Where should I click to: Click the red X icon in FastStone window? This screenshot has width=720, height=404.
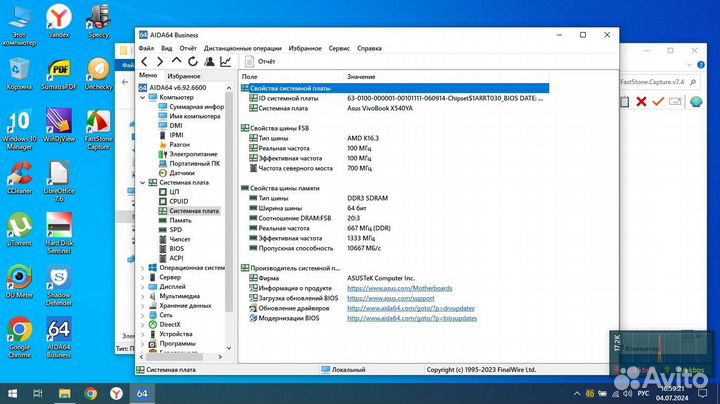tap(641, 101)
